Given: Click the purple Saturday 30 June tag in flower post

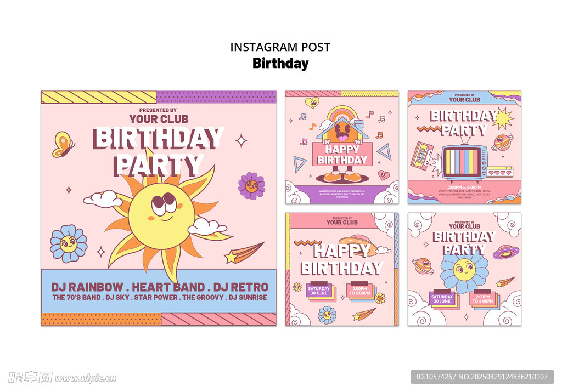Looking at the screenshot, I should [442, 299].
